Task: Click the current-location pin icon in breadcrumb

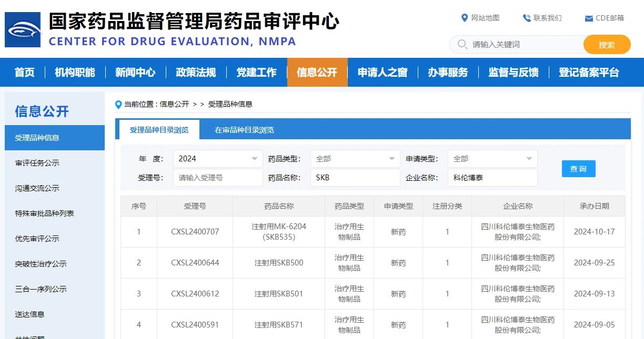Action: (x=118, y=105)
